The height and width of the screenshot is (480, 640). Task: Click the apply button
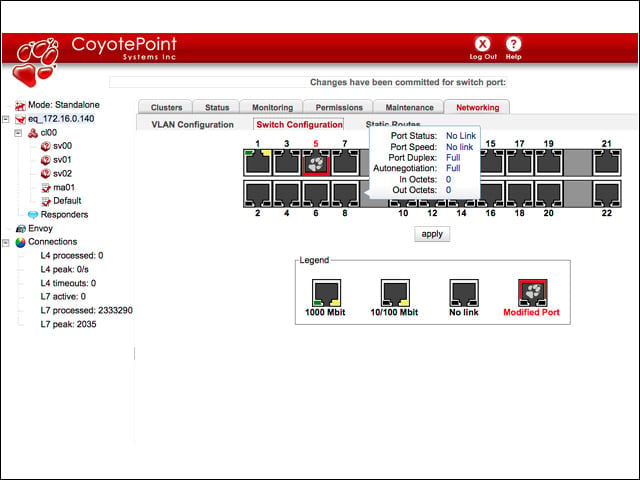tap(432, 234)
